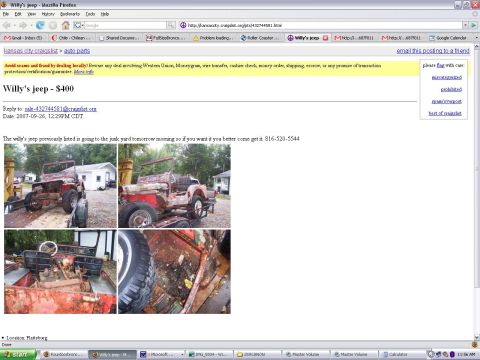The width and height of the screenshot is (480, 360).
Task: Open the 'auto parts' breadcrumb link
Action: (77, 51)
